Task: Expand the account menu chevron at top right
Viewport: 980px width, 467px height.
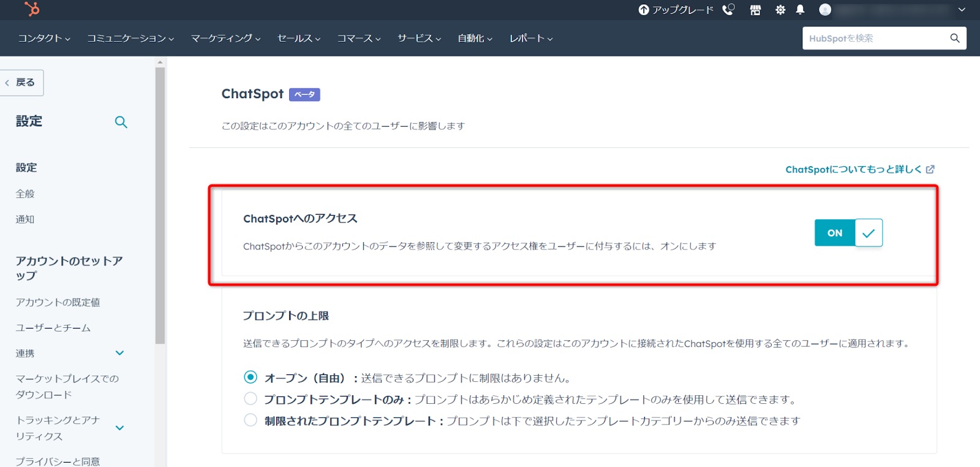Action: click(962, 10)
